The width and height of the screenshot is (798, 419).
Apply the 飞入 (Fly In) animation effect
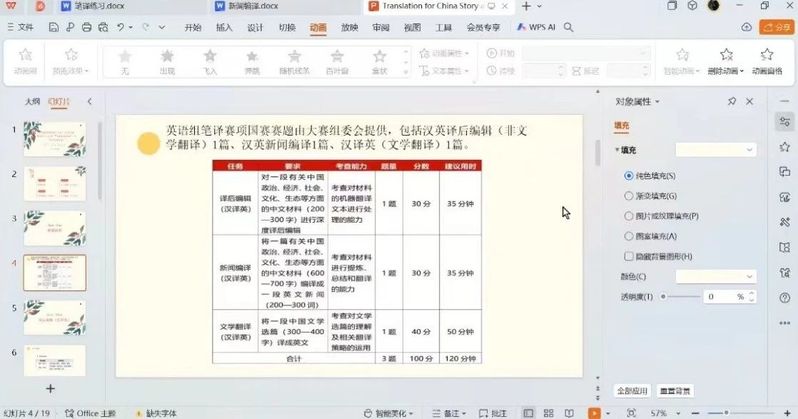[x=210, y=60]
